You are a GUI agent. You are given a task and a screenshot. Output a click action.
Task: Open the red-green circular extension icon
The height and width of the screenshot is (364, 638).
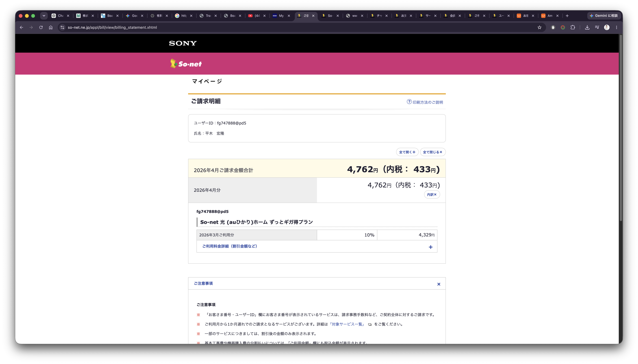pos(563,28)
